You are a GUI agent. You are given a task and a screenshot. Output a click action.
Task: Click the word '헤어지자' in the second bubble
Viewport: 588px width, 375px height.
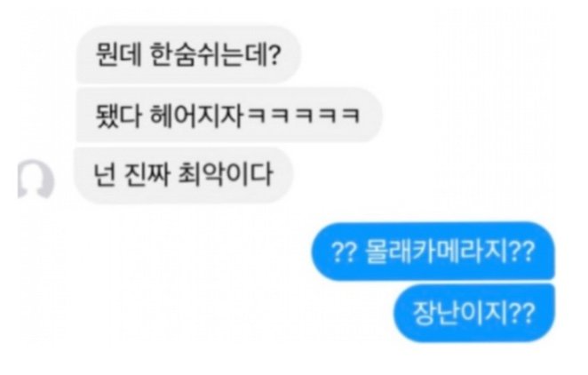point(196,115)
